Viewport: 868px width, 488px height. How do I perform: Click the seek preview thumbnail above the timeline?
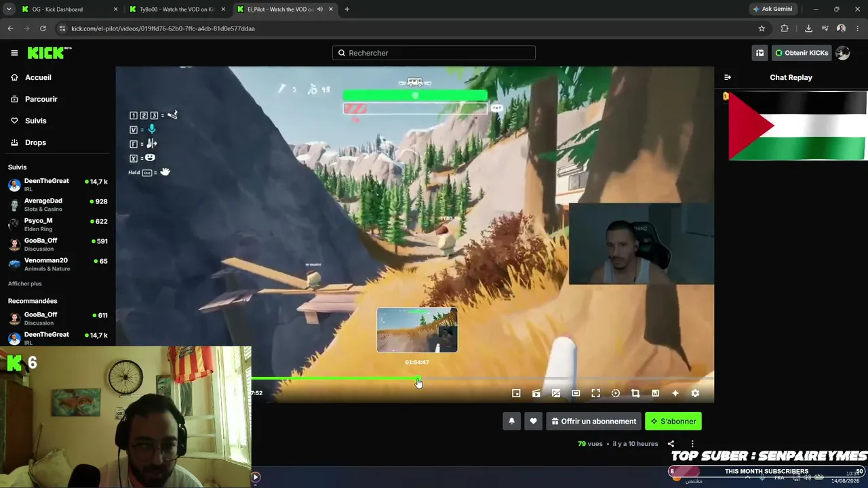tap(417, 330)
